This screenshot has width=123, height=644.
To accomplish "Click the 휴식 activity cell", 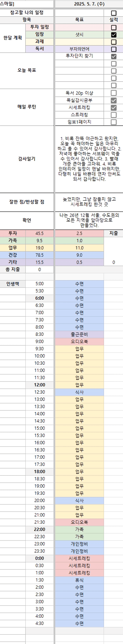I will pos(79,580).
